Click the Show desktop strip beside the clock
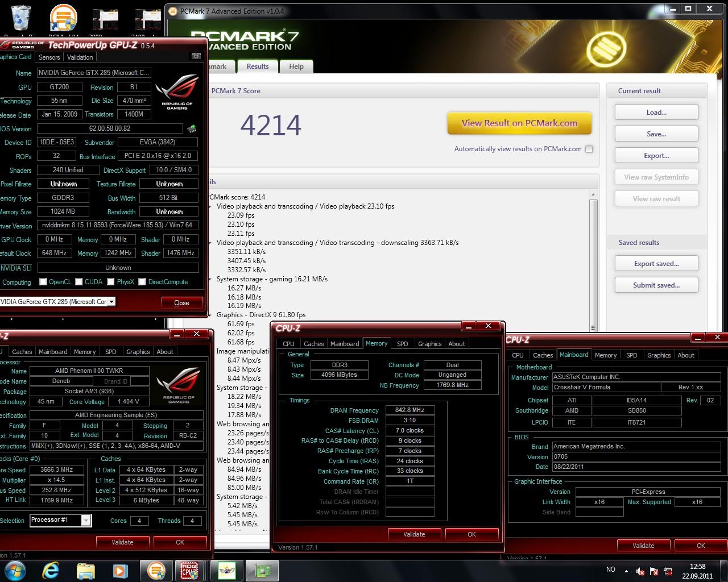728x582 pixels. pos(724,571)
